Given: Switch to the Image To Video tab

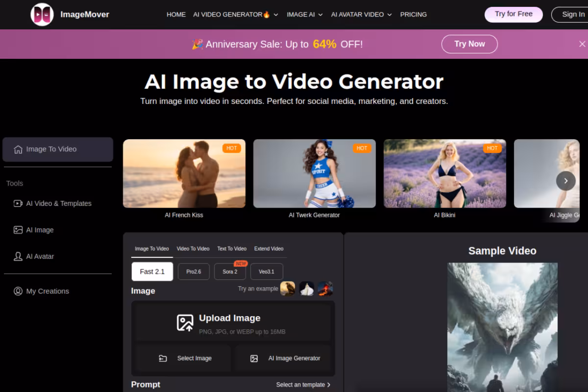Looking at the screenshot, I should pyautogui.click(x=152, y=249).
